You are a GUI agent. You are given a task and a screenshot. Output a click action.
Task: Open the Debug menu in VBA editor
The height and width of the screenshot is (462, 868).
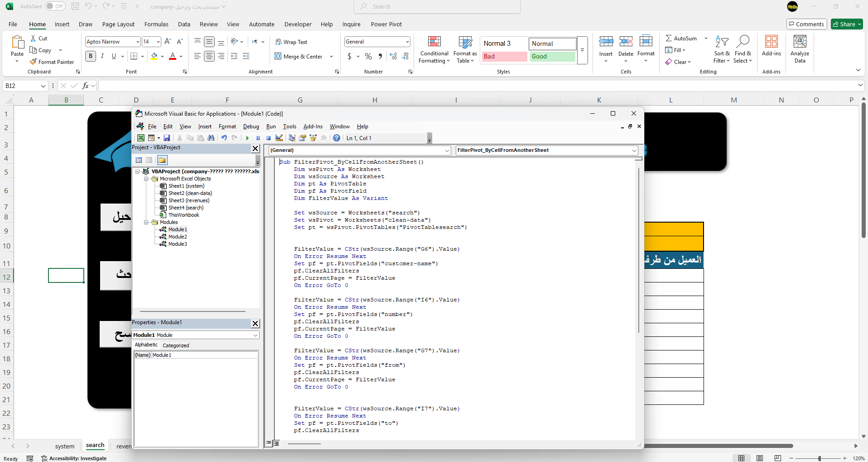point(251,126)
